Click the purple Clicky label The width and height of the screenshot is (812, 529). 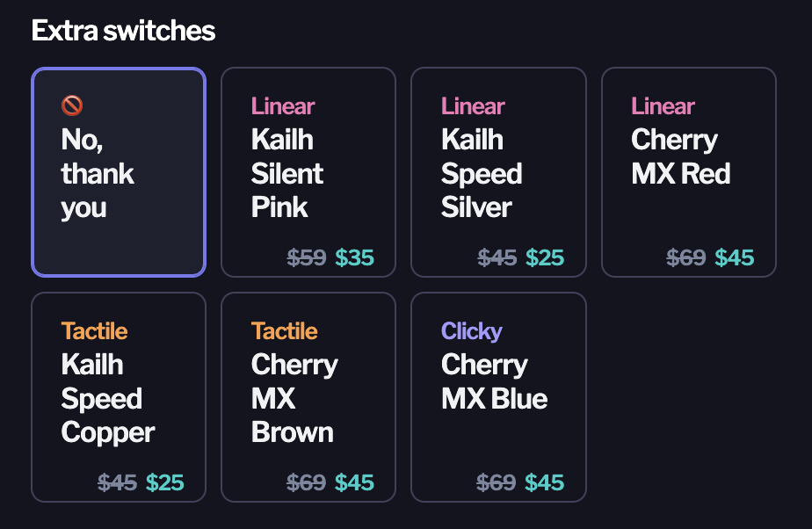tap(472, 331)
